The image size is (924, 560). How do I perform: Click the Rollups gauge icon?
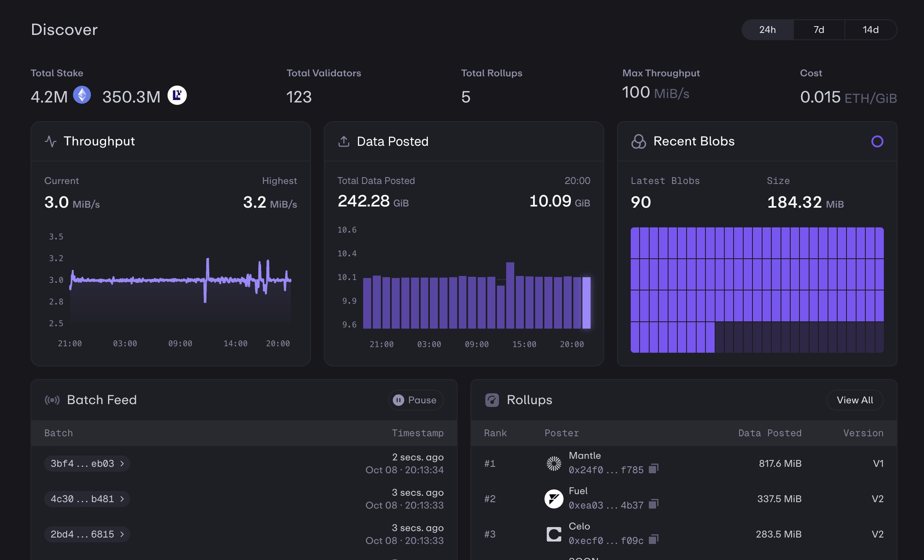(x=492, y=400)
